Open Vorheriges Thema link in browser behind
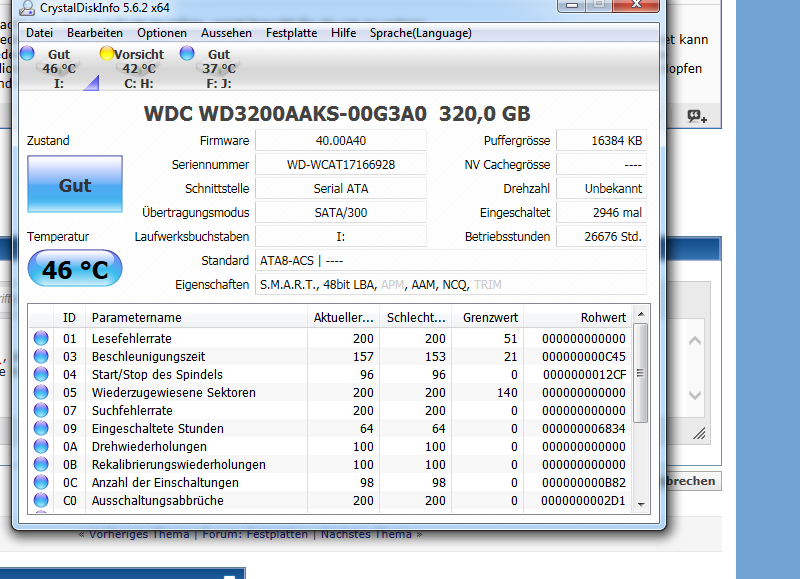The image size is (800, 579). point(139,535)
